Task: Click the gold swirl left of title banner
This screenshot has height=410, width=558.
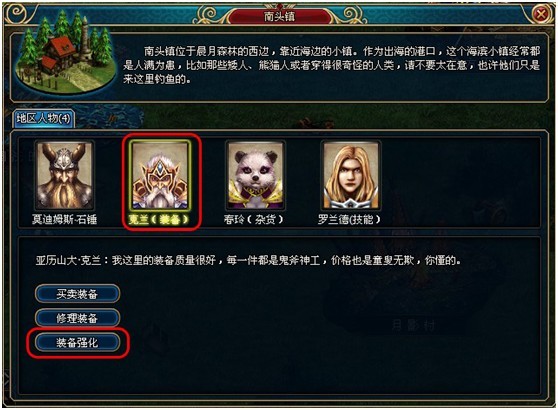Action: 207,16
